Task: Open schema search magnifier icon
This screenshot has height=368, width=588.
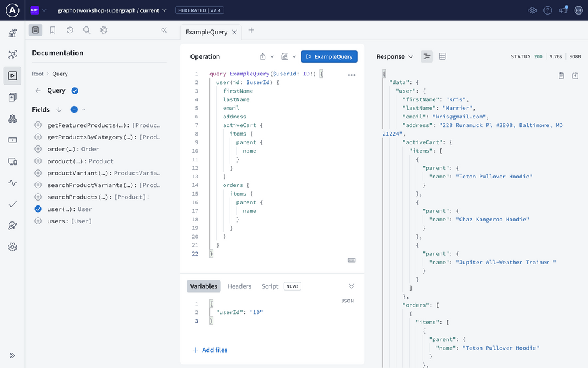Action: click(86, 30)
